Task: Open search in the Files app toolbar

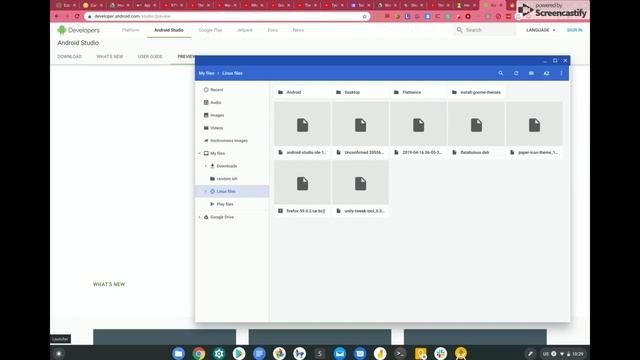Action: pyautogui.click(x=500, y=73)
